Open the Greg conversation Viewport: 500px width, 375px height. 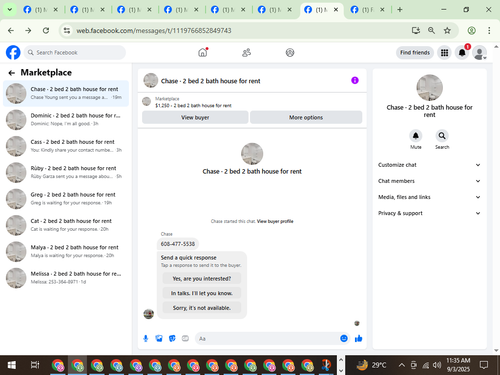[x=66, y=199]
